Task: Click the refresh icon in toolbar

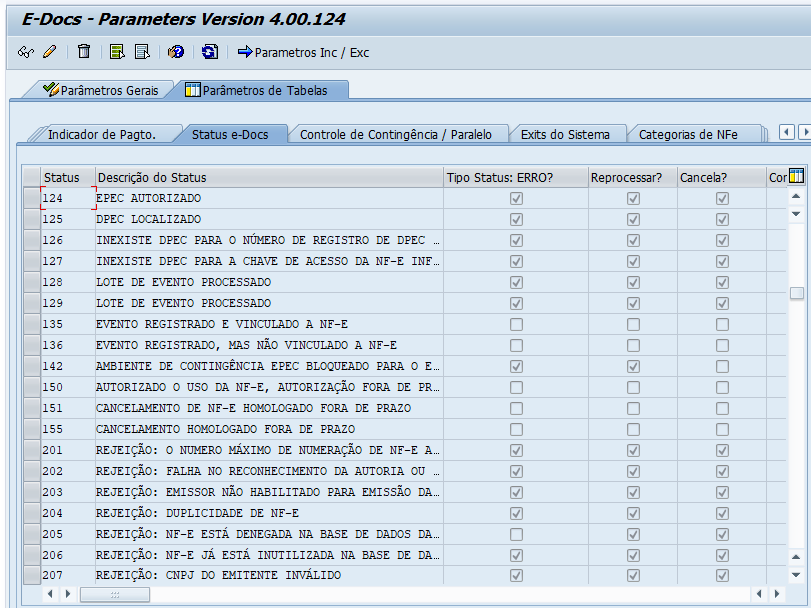Action: (209, 52)
